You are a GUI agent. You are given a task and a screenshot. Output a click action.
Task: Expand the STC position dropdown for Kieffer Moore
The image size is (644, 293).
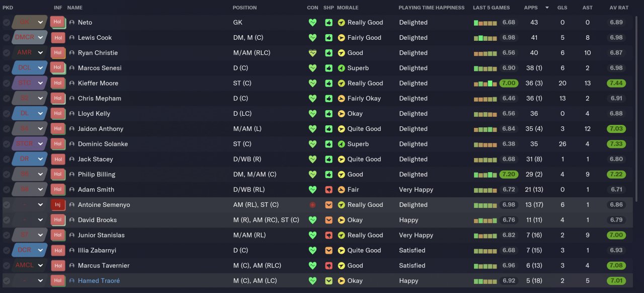[x=40, y=84]
